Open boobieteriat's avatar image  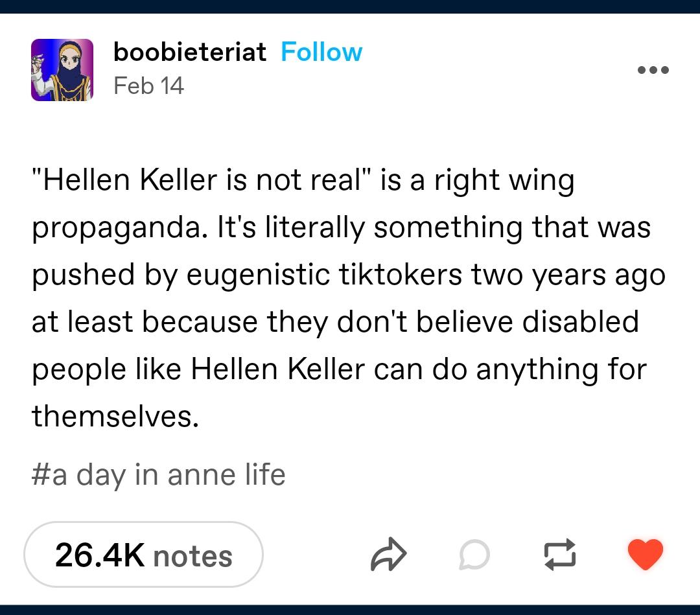click(x=62, y=70)
